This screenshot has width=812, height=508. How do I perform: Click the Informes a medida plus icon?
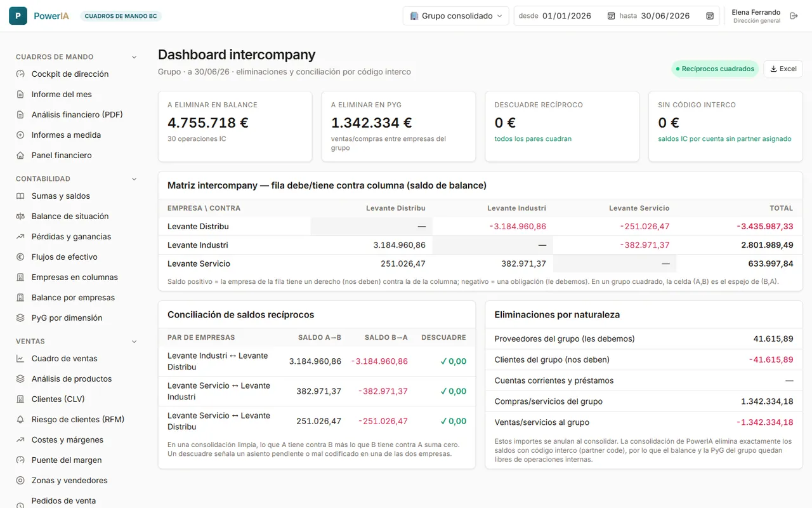[x=20, y=135]
